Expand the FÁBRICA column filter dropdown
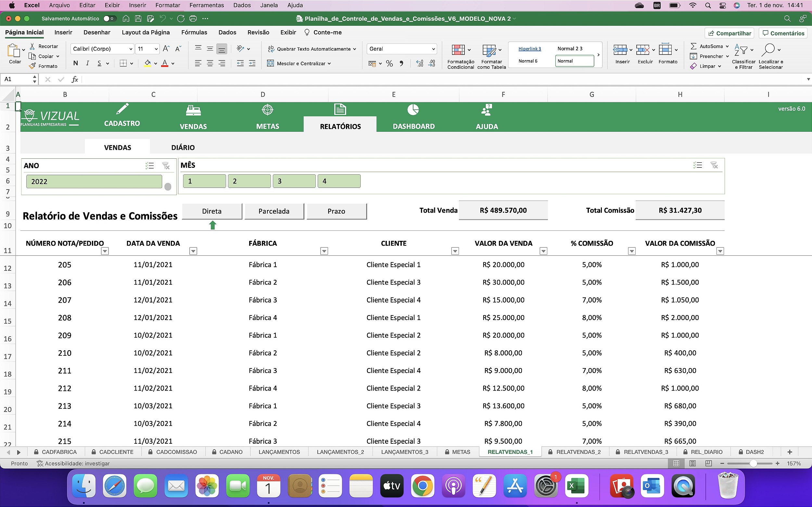This screenshot has height=507, width=812. point(324,251)
